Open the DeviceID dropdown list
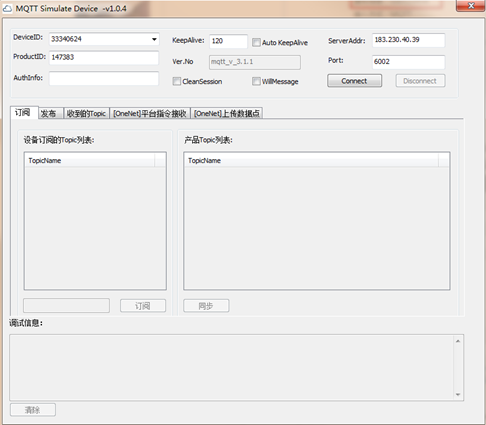The height and width of the screenshot is (425, 486). pyautogui.click(x=154, y=39)
